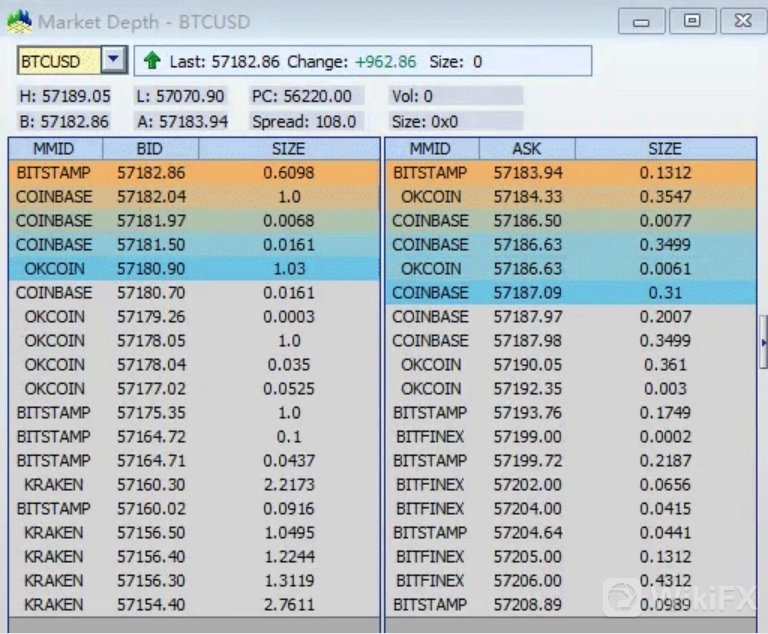Select the COINBASE ask row at 57187.09
Viewport: 768px width, 634px height.
click(x=570, y=293)
